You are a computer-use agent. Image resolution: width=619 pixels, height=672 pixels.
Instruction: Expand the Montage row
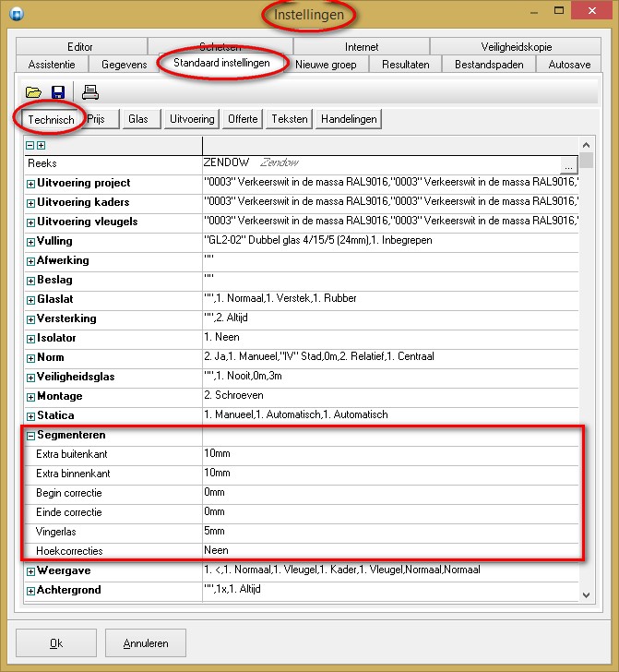click(x=30, y=397)
